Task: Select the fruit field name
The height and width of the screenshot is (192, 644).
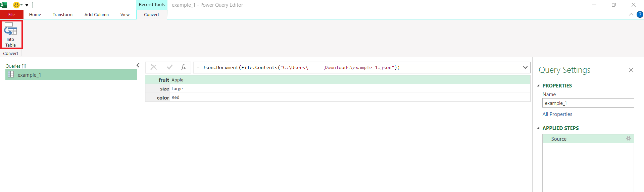Action: [x=164, y=80]
